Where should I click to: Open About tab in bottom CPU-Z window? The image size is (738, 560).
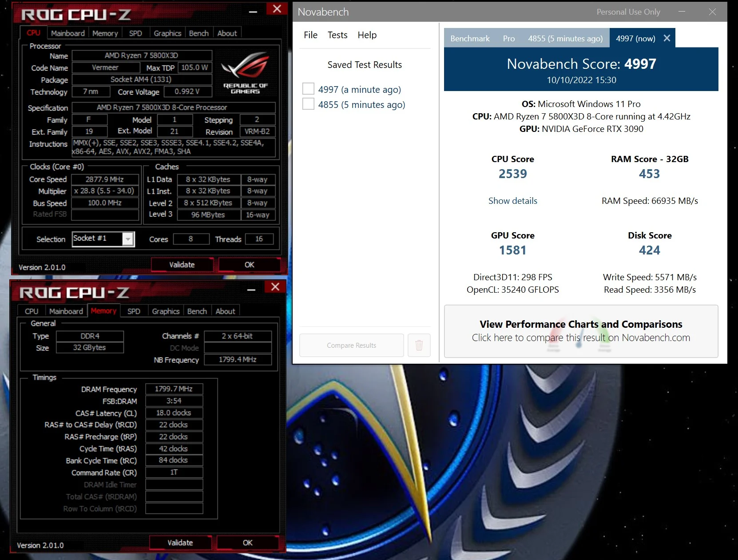(x=225, y=311)
